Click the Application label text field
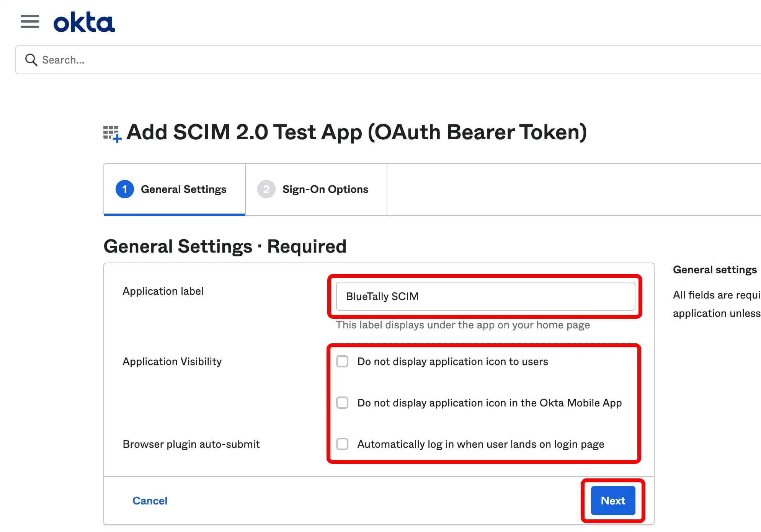 coord(485,296)
